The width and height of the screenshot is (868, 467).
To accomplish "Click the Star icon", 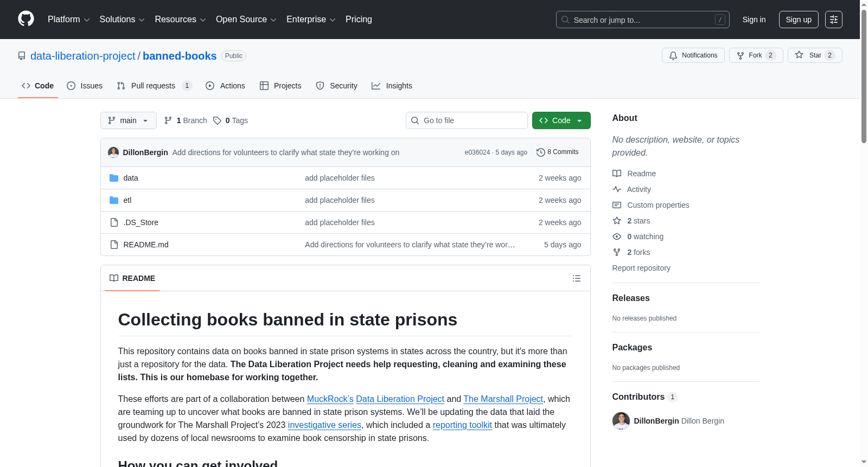I will click(x=799, y=55).
